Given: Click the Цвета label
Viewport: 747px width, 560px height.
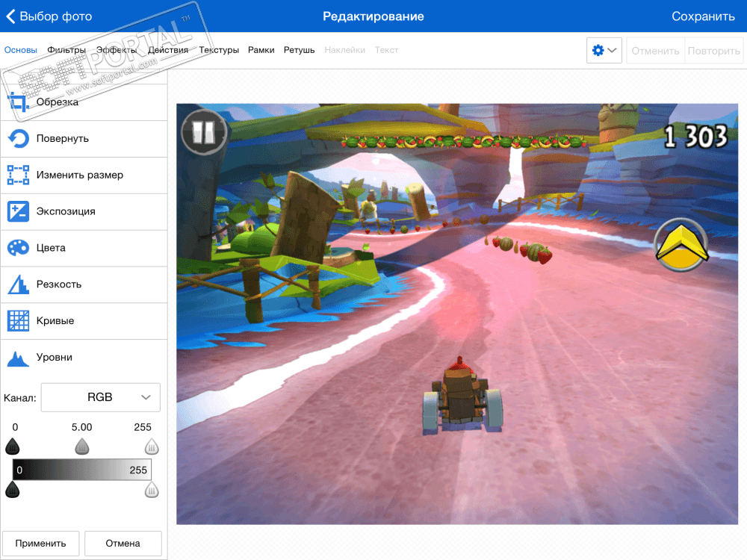Looking at the screenshot, I should tap(51, 248).
